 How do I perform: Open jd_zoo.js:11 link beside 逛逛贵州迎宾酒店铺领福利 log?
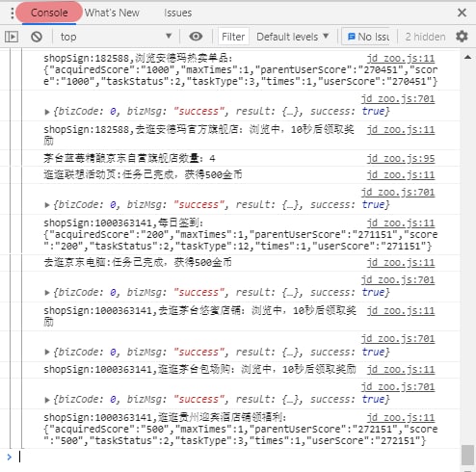(x=401, y=417)
